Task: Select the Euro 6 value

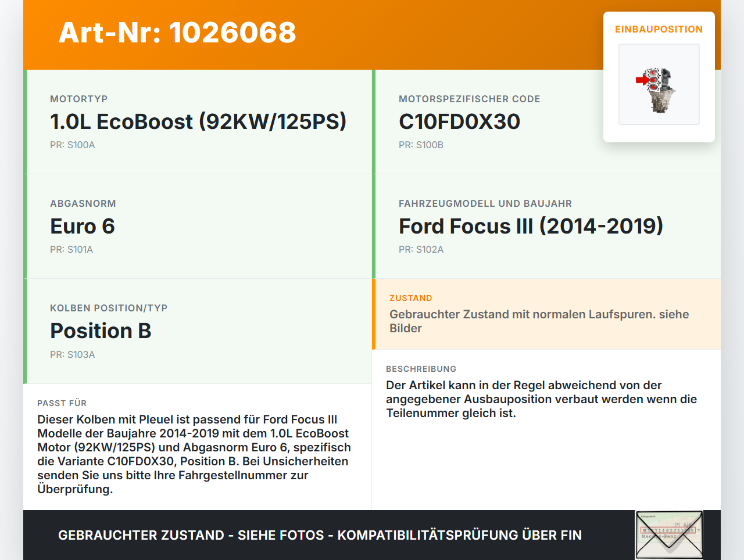Action: coord(83,226)
